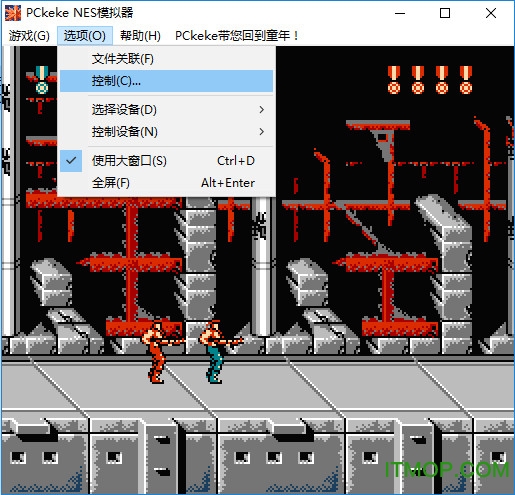Click the PCkeke app icon in title bar
The width and height of the screenshot is (515, 495).
[x=13, y=13]
